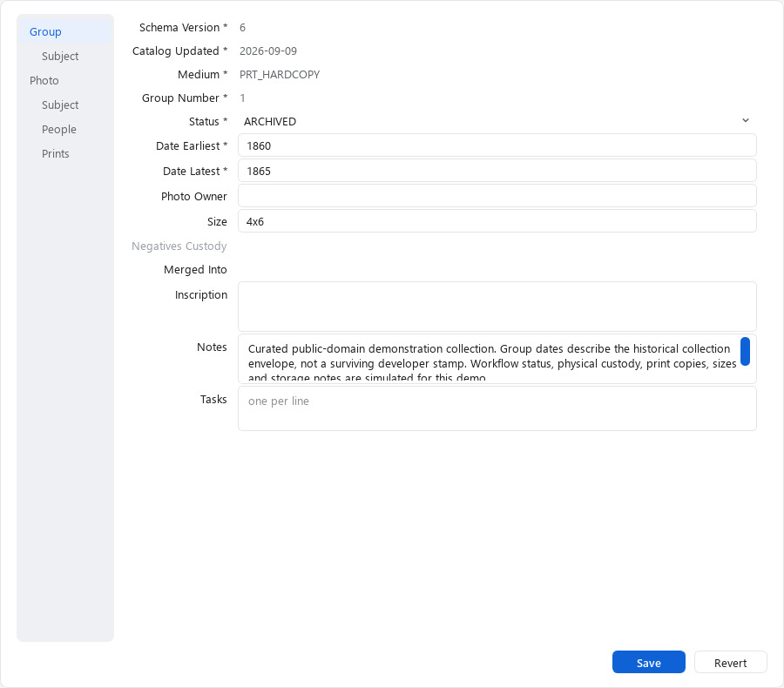Click the ARCHIVED status value
The height and width of the screenshot is (688, 784).
click(x=270, y=122)
